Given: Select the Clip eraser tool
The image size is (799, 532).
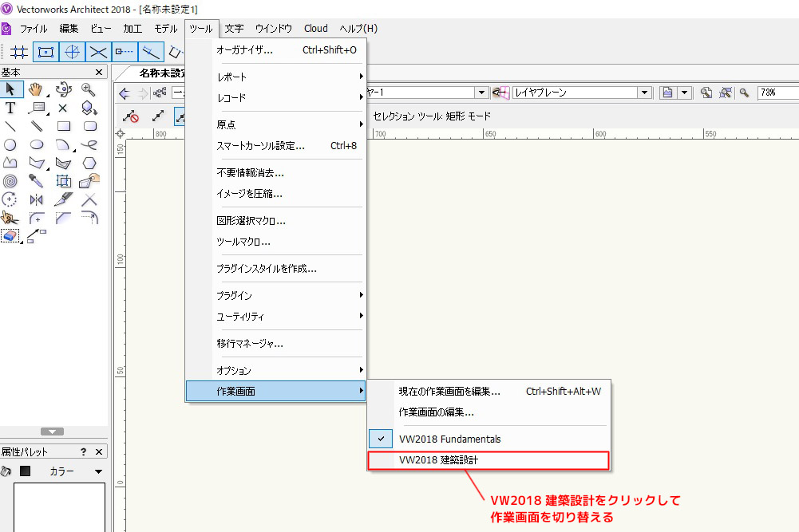Looking at the screenshot, I should click(10, 236).
